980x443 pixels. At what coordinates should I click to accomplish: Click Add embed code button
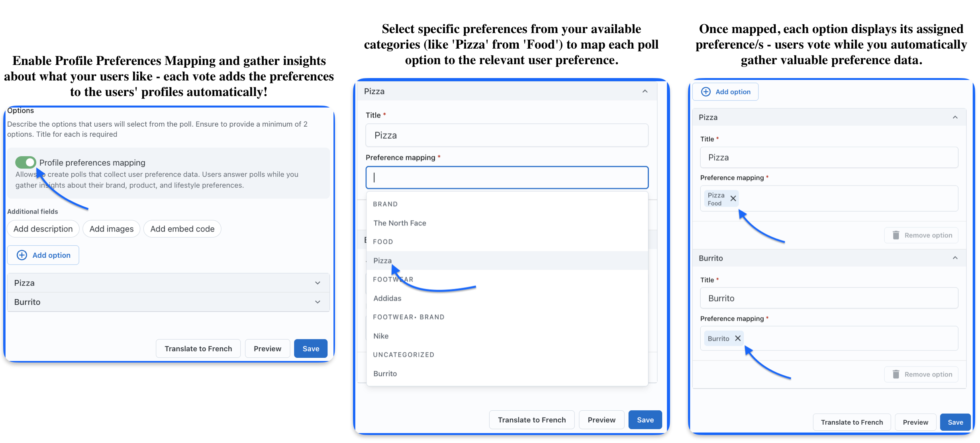tap(182, 229)
